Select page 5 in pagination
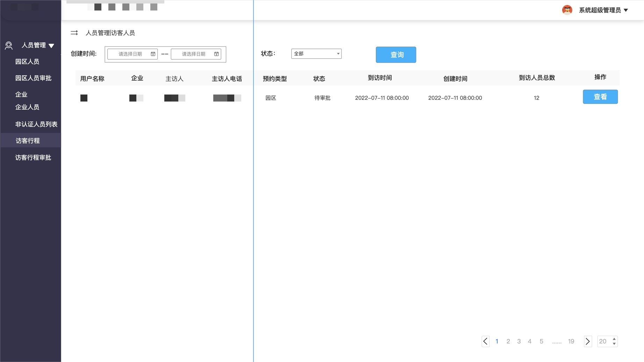 [542, 341]
